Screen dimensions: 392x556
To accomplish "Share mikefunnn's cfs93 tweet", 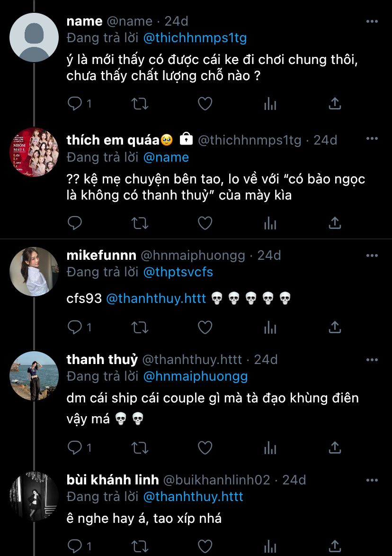I will (x=335, y=327).
